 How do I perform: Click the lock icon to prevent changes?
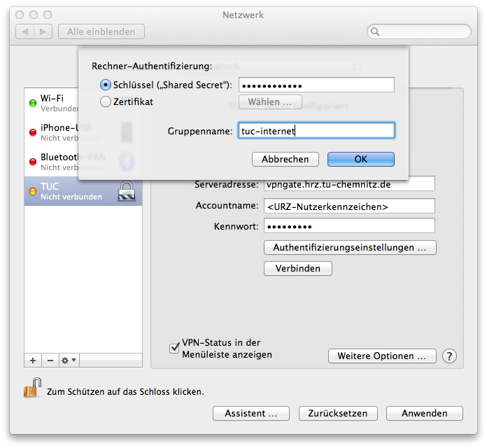coord(32,390)
